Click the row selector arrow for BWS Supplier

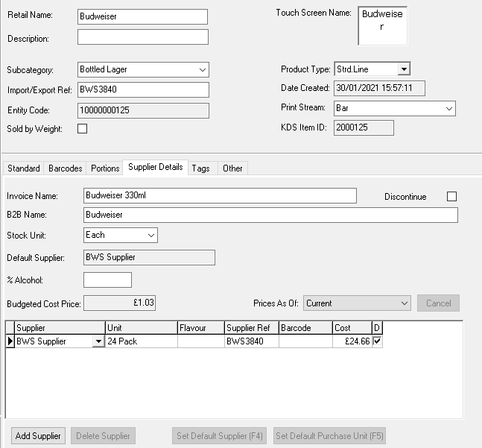click(10, 341)
